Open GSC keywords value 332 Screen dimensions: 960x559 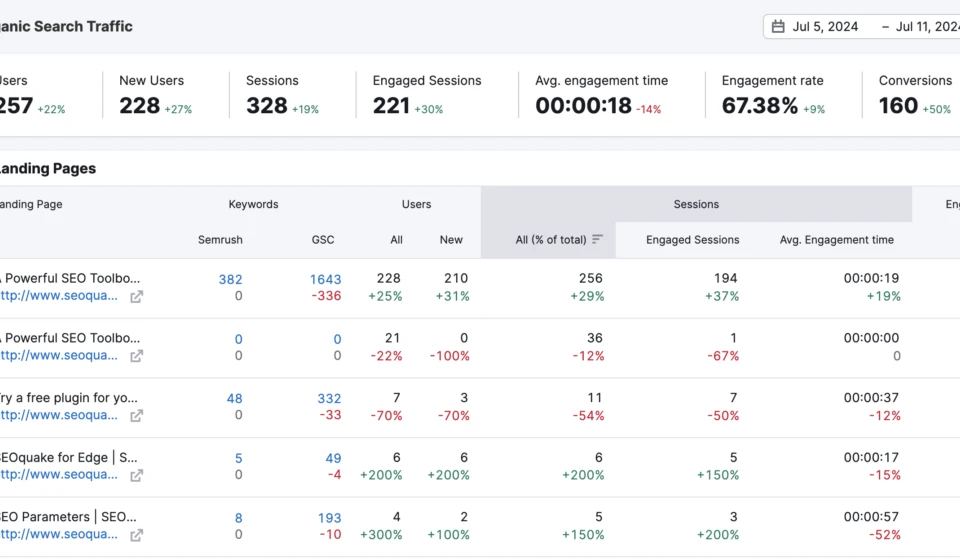(x=329, y=399)
